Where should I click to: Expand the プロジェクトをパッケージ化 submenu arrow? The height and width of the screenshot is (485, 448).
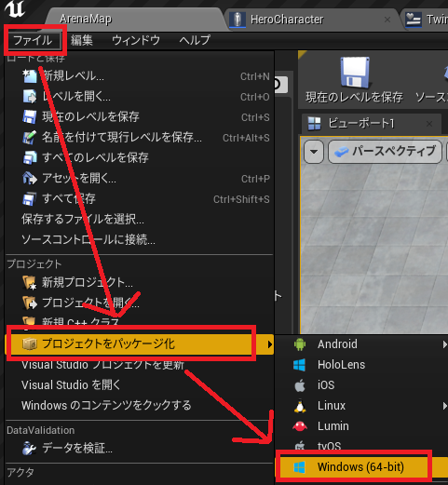[270, 344]
